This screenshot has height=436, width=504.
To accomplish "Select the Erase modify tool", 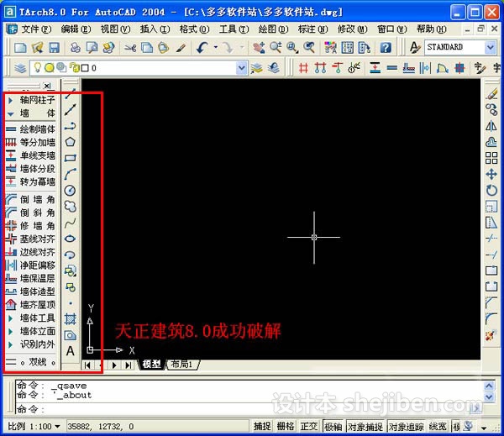I will [x=491, y=94].
